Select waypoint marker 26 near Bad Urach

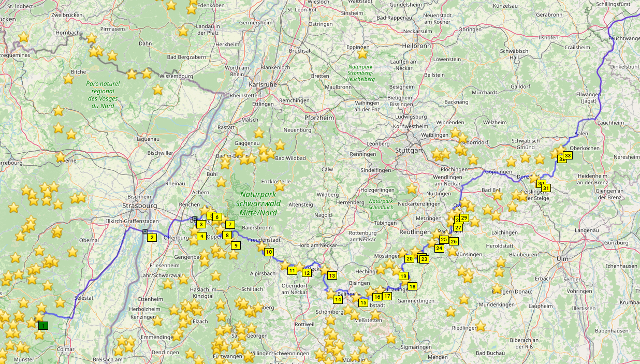coord(454,241)
